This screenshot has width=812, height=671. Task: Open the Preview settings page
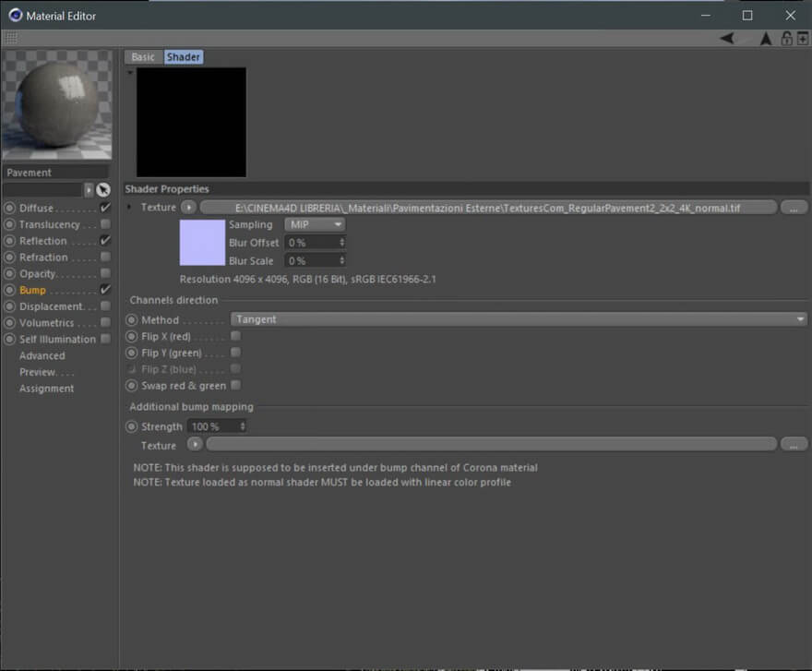37,373
